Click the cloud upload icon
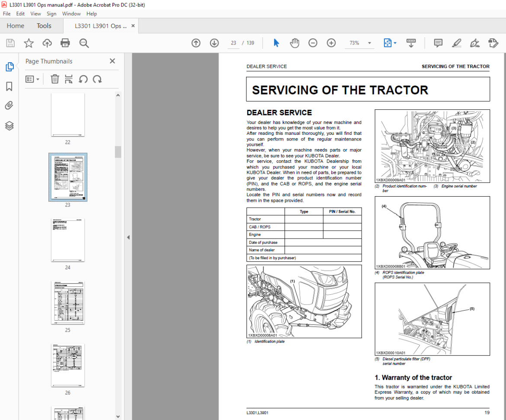The height and width of the screenshot is (420, 506). pos(47,43)
